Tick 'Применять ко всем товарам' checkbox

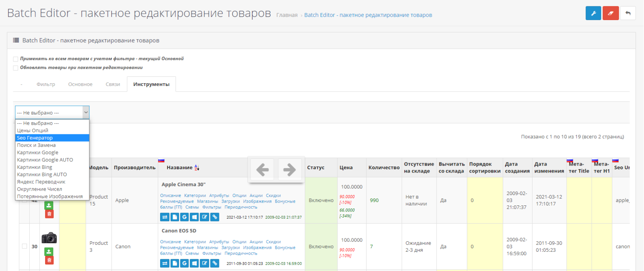tap(16, 59)
